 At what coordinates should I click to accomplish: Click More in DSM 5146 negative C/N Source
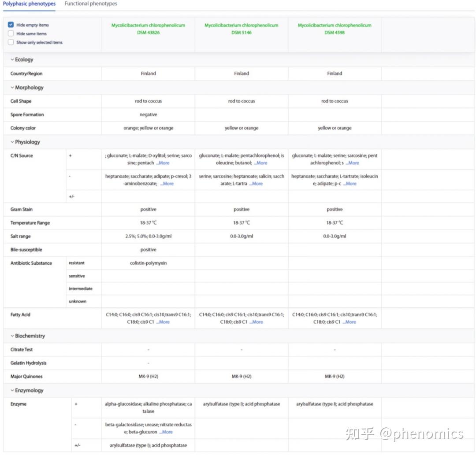pyautogui.click(x=256, y=184)
